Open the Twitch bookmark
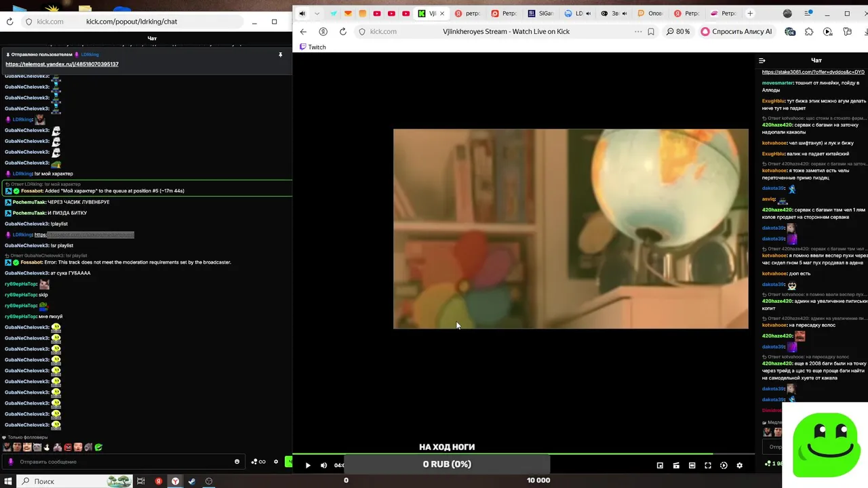The image size is (868, 488). click(x=313, y=47)
